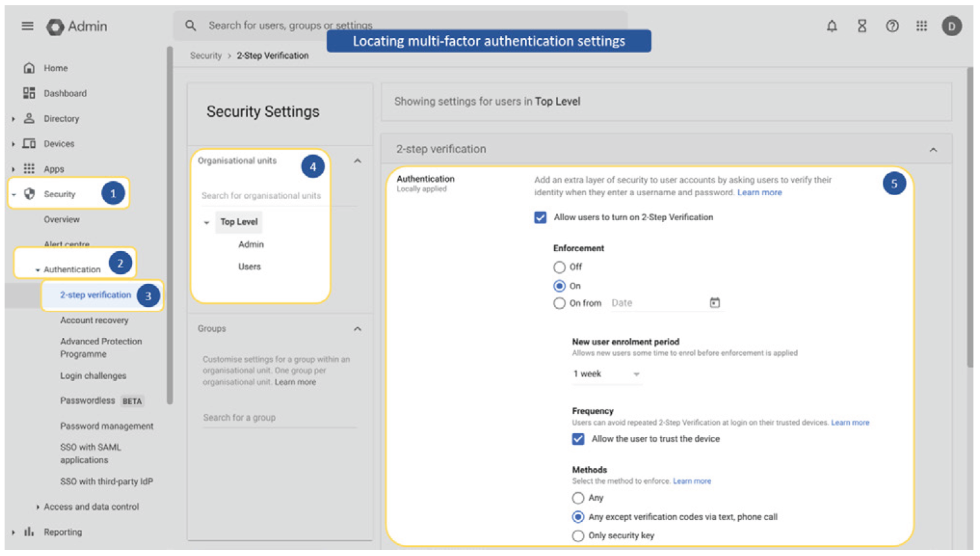The image size is (980, 556).
Task: Click the search magnifier icon
Action: pos(191,26)
